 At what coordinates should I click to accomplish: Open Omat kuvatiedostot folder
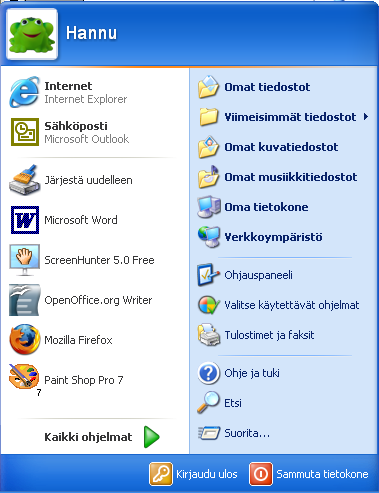268,147
